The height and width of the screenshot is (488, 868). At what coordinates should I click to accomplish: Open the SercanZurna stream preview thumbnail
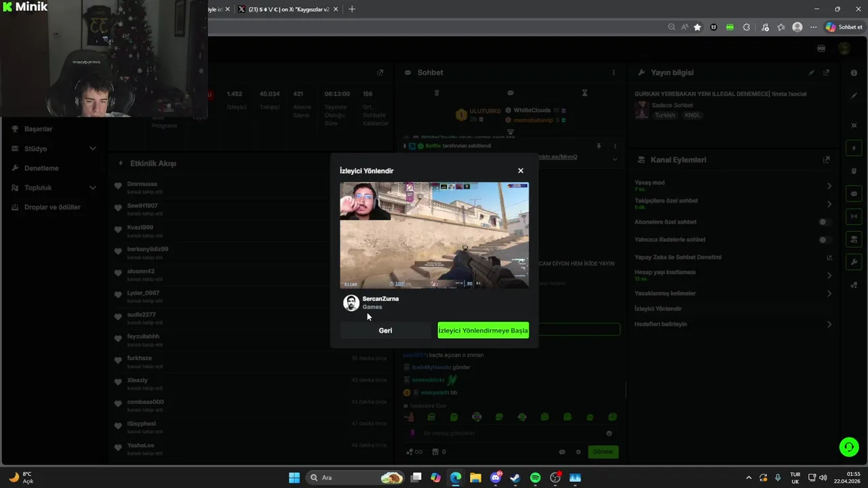434,235
